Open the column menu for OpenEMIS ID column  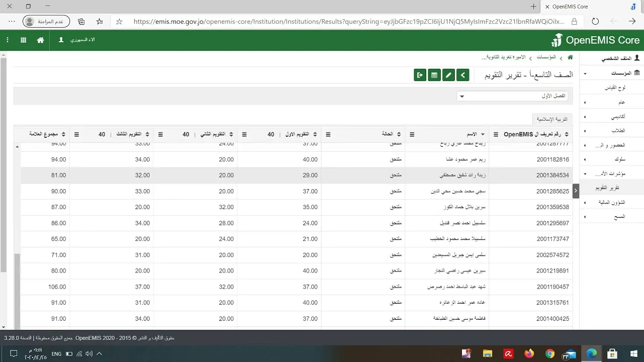(x=496, y=134)
